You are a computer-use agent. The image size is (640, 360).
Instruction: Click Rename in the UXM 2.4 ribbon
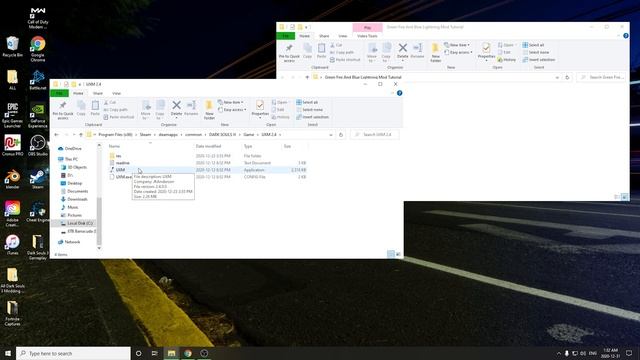click(191, 108)
